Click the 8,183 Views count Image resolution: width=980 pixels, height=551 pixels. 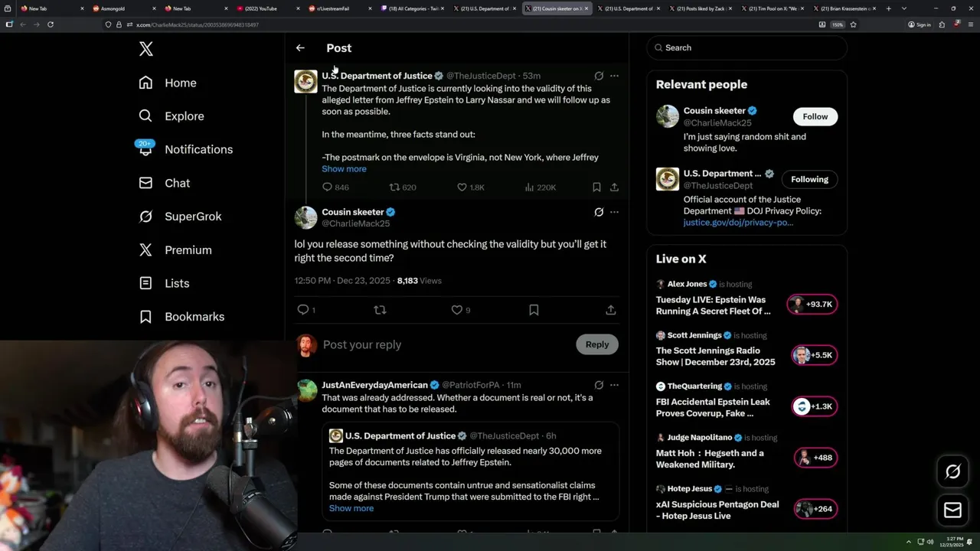tap(420, 281)
